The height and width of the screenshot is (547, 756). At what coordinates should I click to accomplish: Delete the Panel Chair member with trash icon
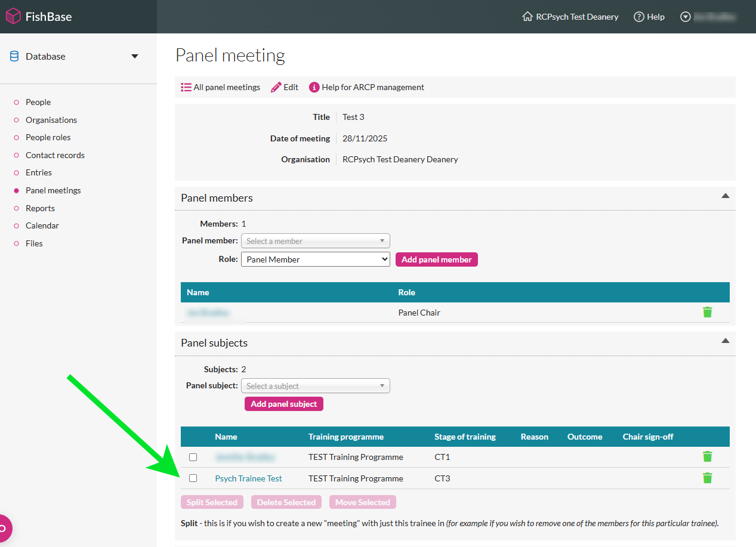708,312
